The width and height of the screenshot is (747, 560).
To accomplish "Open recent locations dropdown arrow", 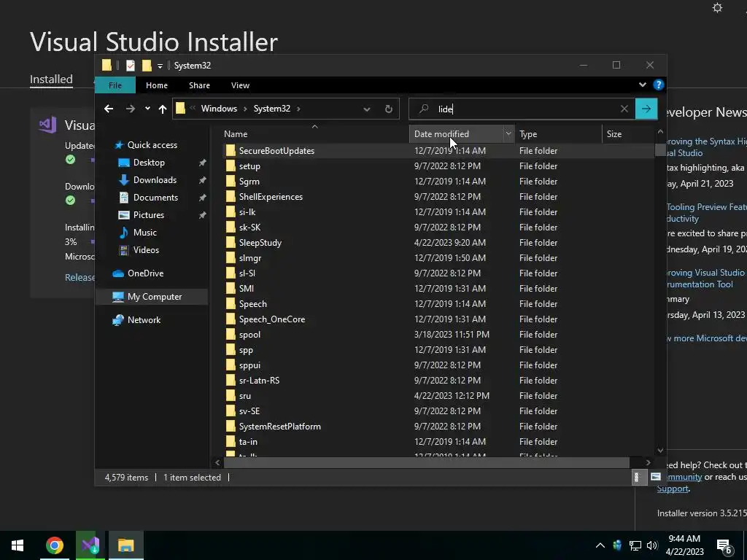I will [x=147, y=109].
